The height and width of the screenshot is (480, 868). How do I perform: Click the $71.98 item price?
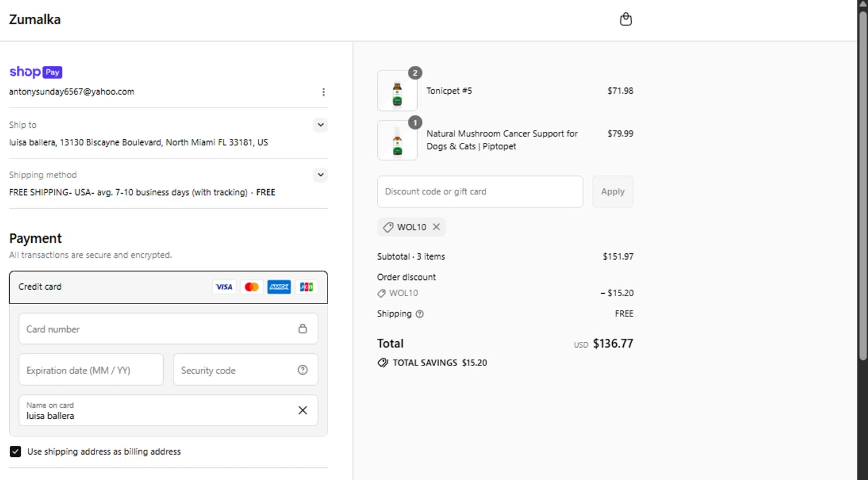(x=620, y=91)
